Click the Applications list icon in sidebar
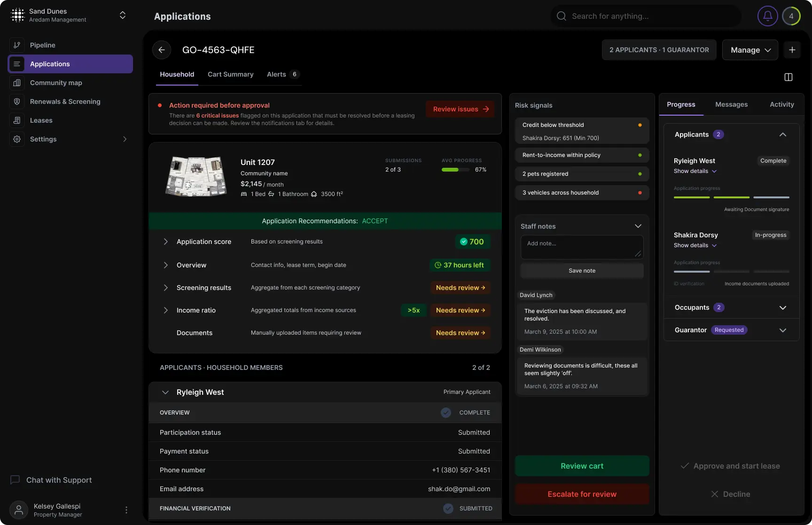 point(17,64)
